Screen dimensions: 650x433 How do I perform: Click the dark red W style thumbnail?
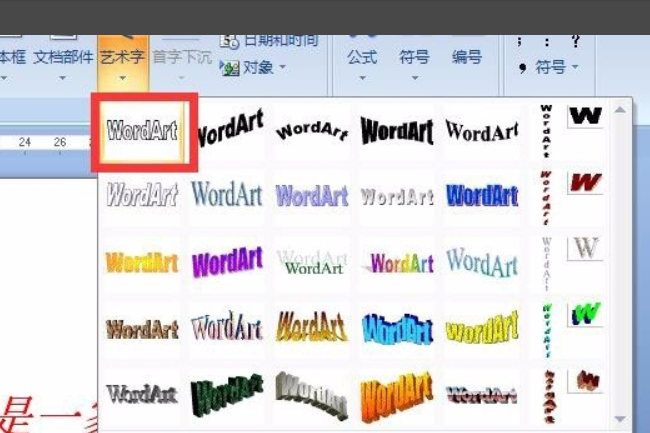[585, 182]
